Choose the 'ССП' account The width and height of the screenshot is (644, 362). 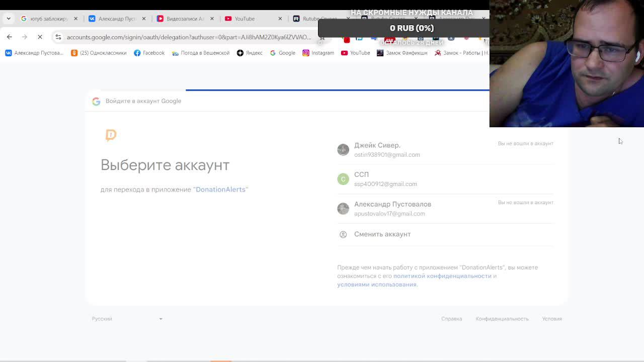coord(445,179)
